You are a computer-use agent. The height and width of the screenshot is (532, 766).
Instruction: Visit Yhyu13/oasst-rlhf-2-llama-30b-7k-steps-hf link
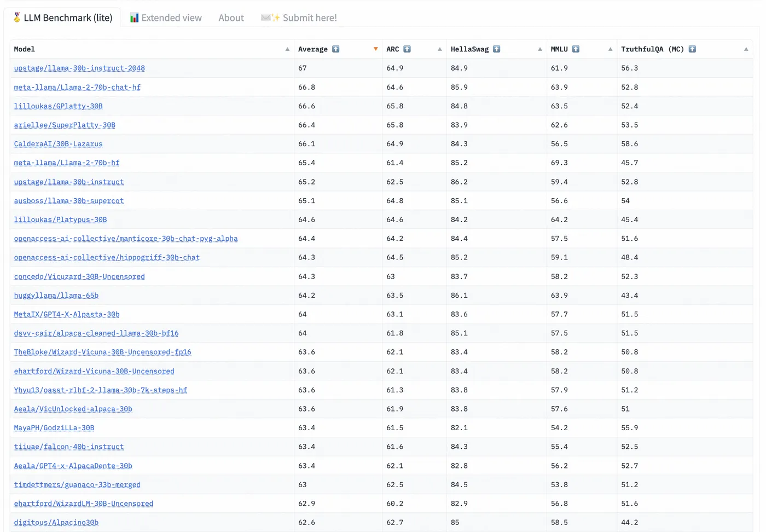pos(101,390)
